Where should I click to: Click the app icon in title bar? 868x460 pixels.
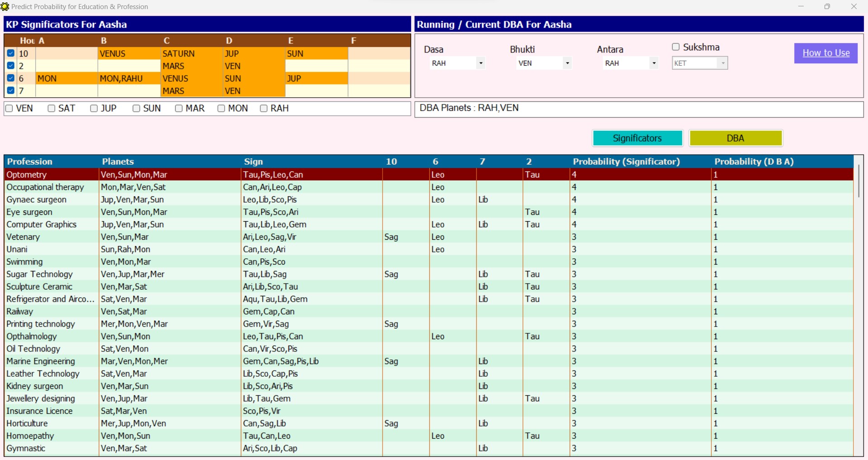coord(5,6)
